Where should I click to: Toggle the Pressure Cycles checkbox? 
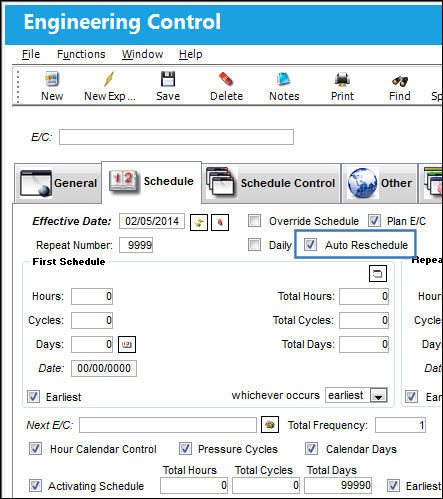(x=185, y=449)
